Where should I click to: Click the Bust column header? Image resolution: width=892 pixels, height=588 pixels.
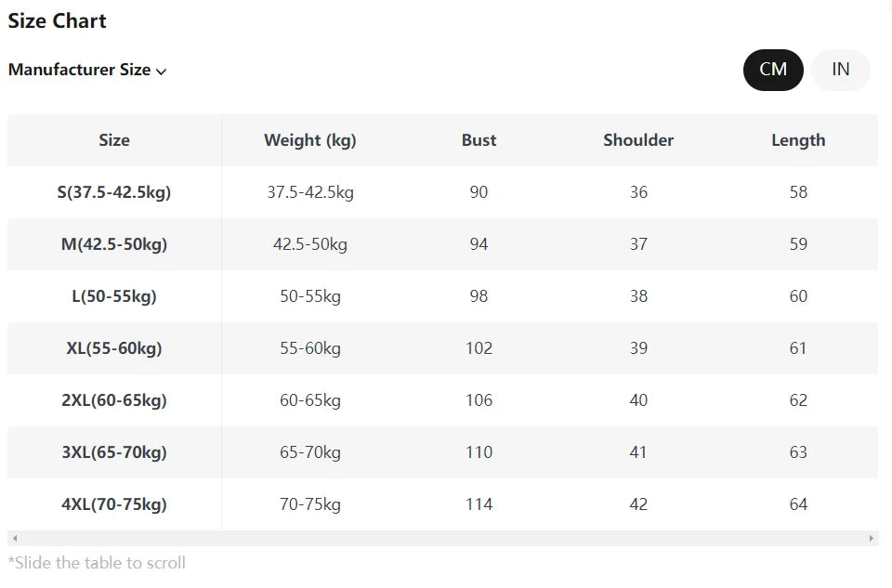click(479, 140)
